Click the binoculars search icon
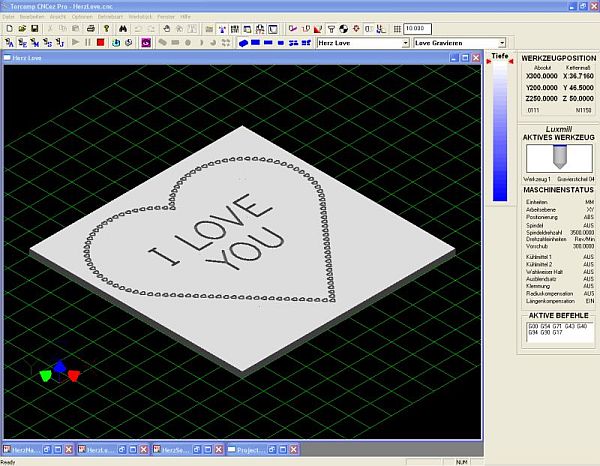The height and width of the screenshot is (466, 600). pos(121,29)
